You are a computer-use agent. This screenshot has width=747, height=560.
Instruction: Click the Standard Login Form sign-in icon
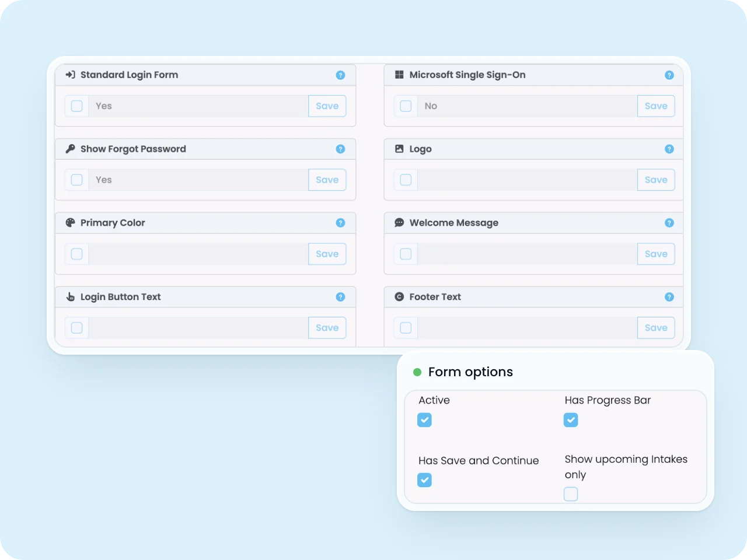71,75
